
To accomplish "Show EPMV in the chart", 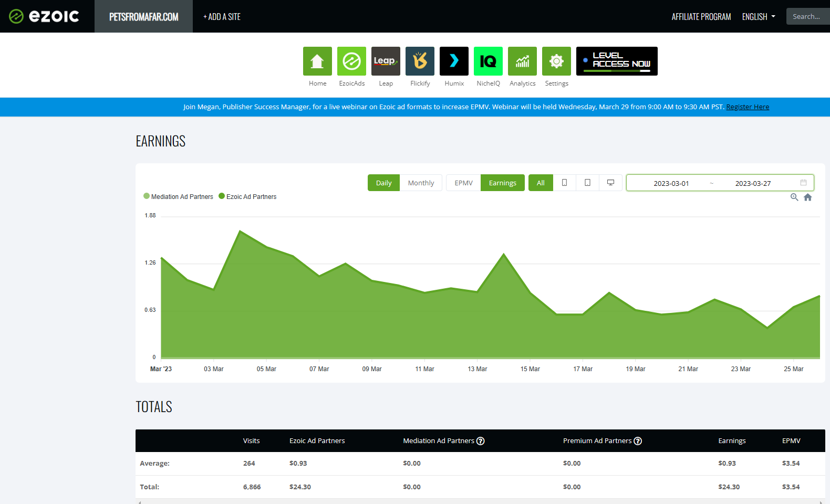I will 463,183.
